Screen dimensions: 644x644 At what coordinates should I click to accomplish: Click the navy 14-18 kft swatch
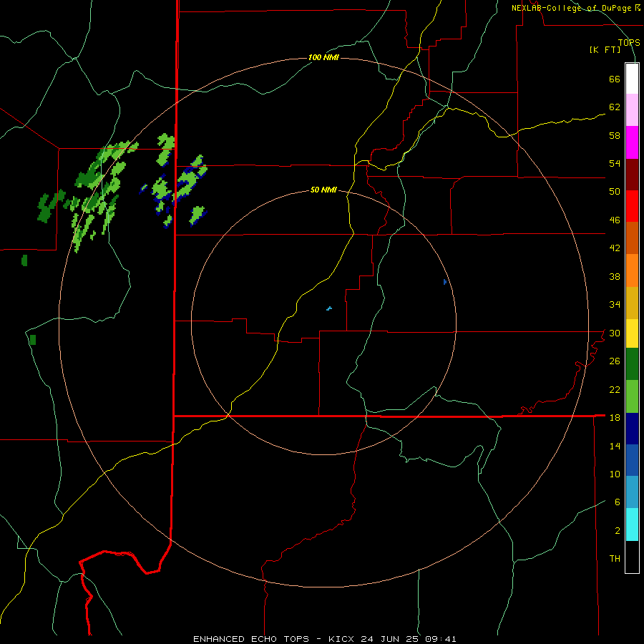632,429
